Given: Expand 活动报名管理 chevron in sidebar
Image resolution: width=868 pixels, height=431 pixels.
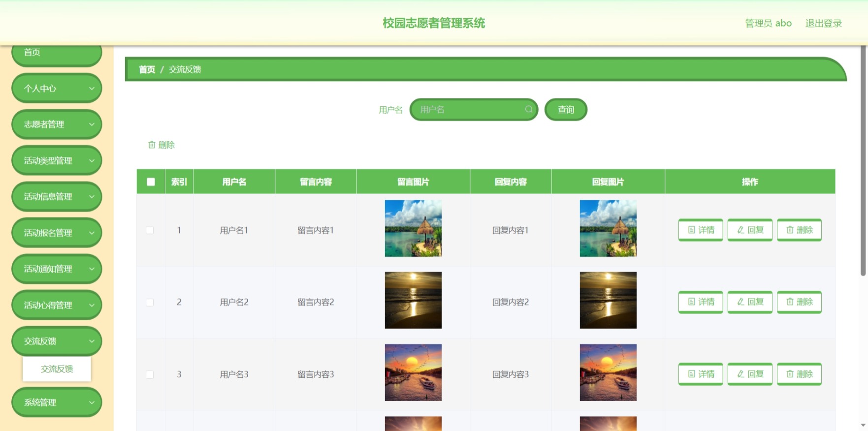Looking at the screenshot, I should (92, 233).
